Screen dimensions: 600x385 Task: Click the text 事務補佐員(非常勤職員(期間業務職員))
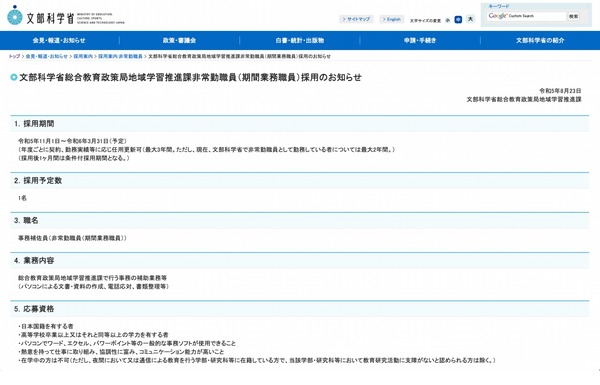[x=72, y=238]
